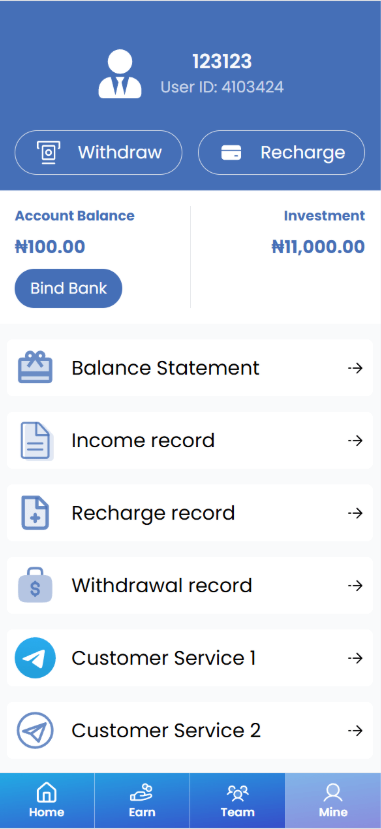Click the ATM icon in the Withdraw button

[49, 152]
